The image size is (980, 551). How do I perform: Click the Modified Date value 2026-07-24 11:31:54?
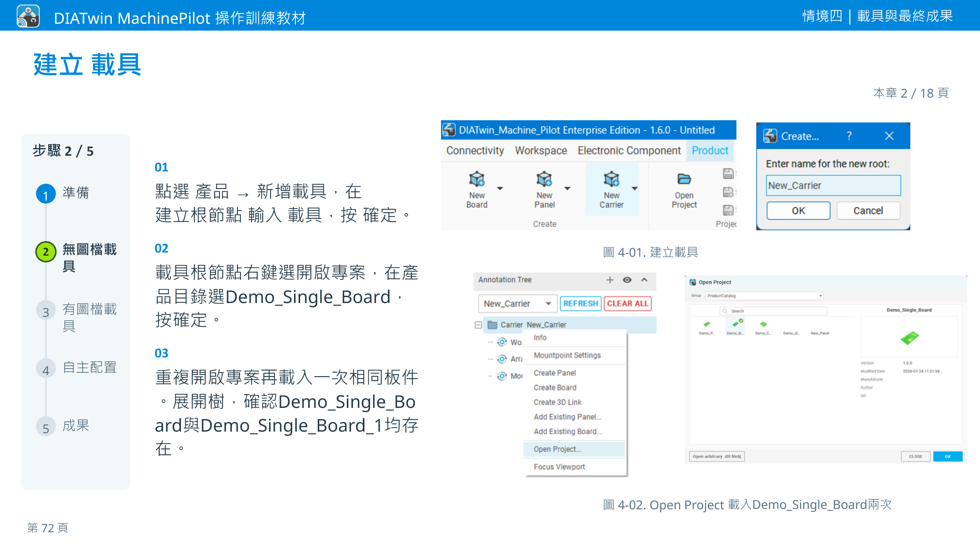point(921,371)
